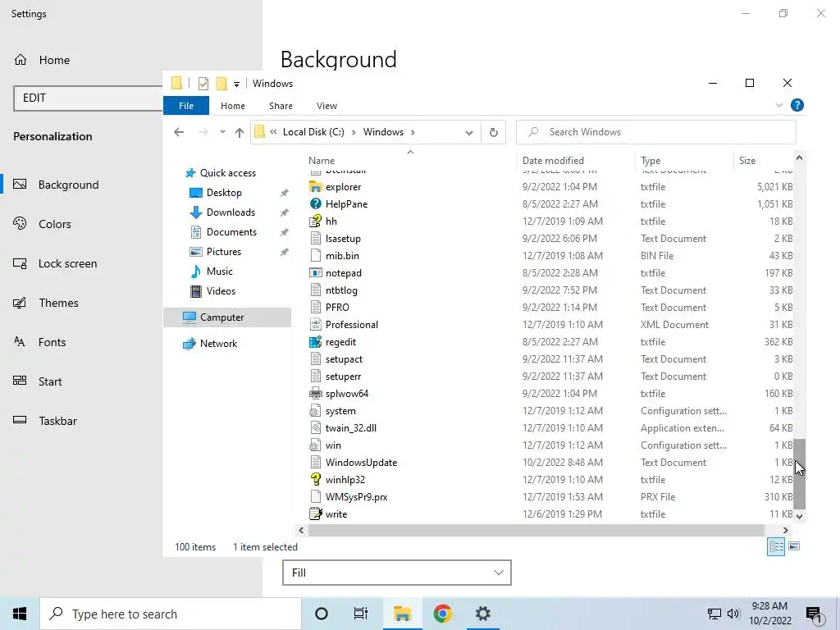The height and width of the screenshot is (630, 840).
Task: Open action center notification icon
Action: pyautogui.click(x=815, y=615)
